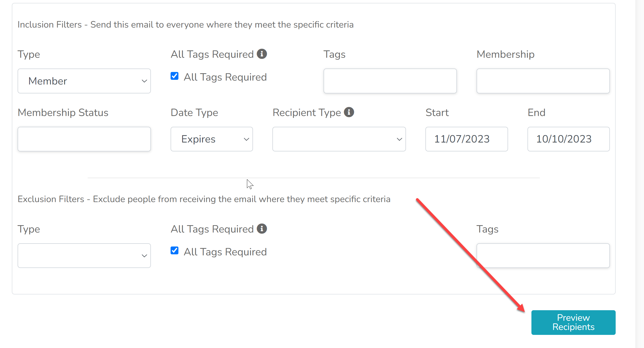
Task: Open the exclusion filters Type dropdown
Action: pyautogui.click(x=84, y=256)
